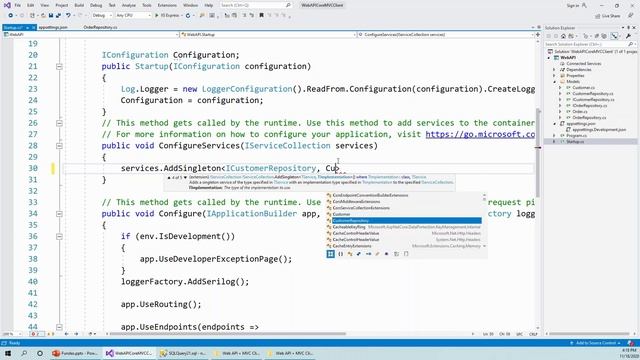Undo the last edit

pos(68,16)
